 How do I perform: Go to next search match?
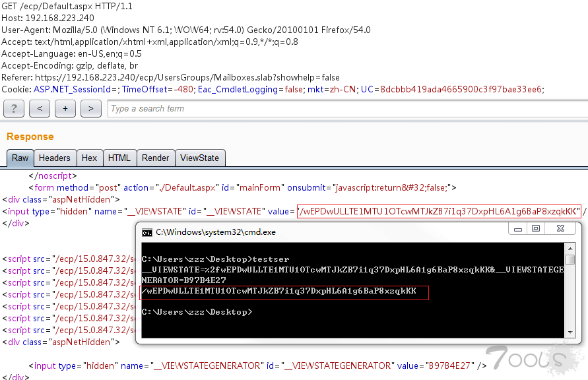(91, 109)
